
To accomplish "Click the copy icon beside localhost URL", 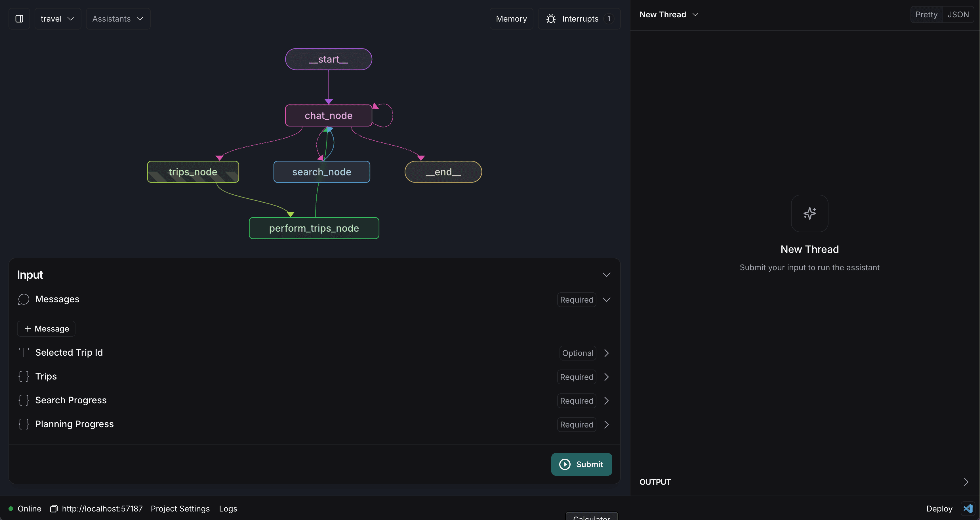I will click(54, 509).
